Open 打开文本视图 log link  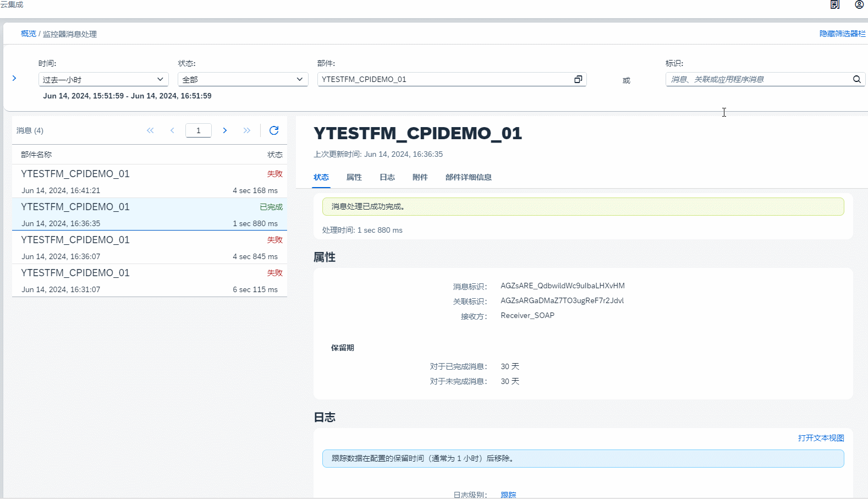pyautogui.click(x=821, y=438)
